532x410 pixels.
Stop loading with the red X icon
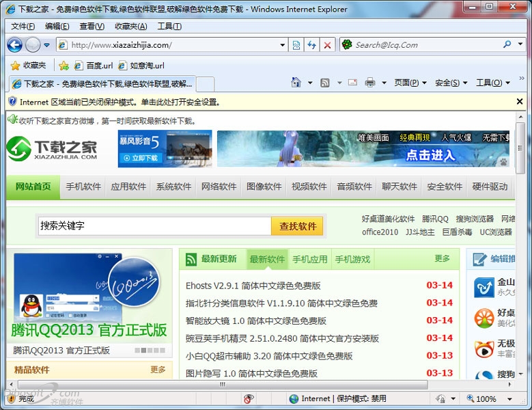point(327,45)
